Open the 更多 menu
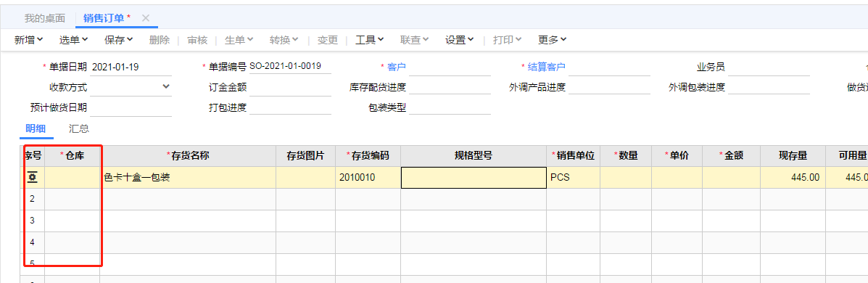 tap(552, 40)
